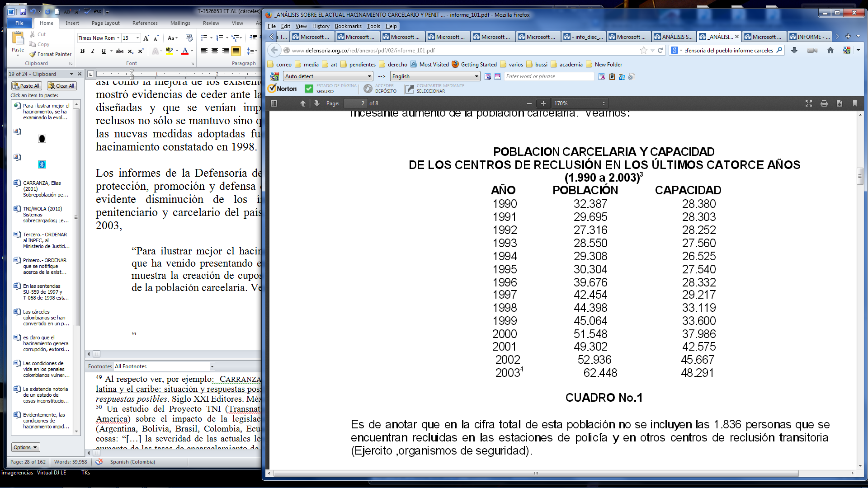Zoom out in the PDF viewer

point(529,103)
